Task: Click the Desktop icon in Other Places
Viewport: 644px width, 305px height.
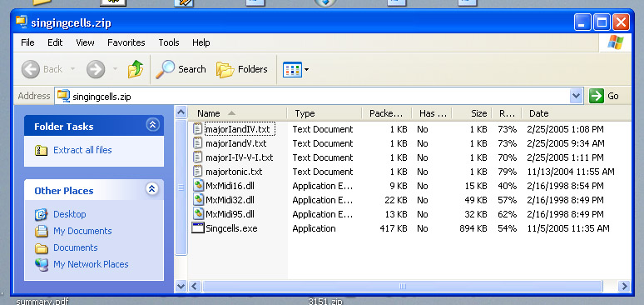Action: coord(41,214)
